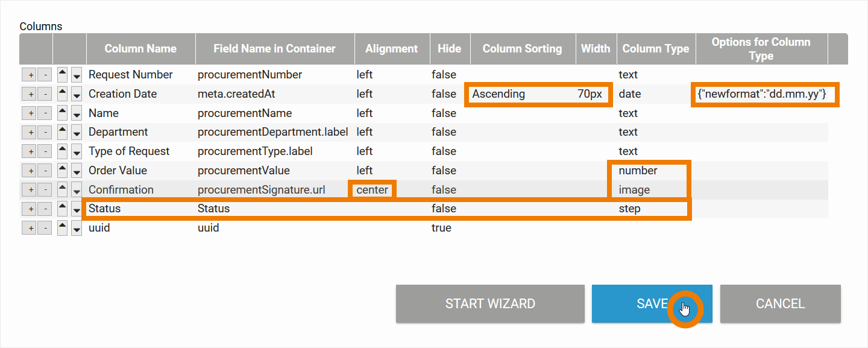Move the Name row up
Viewport: 868px width, 348px height.
(61, 113)
